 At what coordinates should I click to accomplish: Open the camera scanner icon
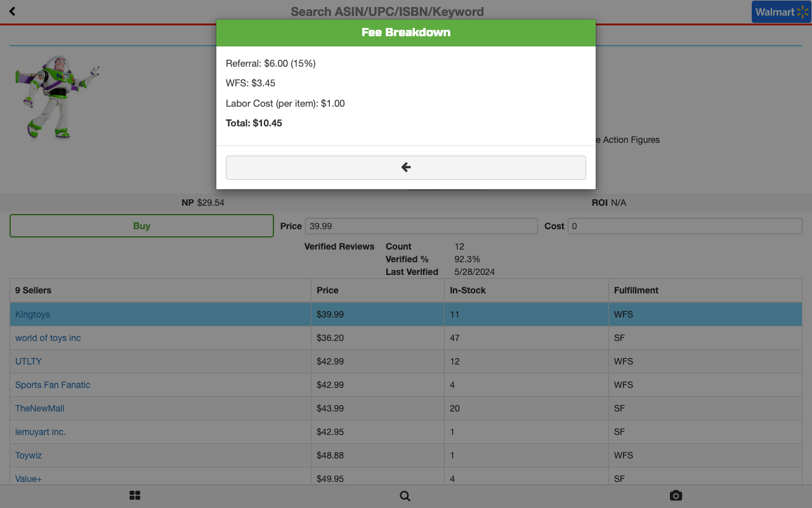[676, 496]
